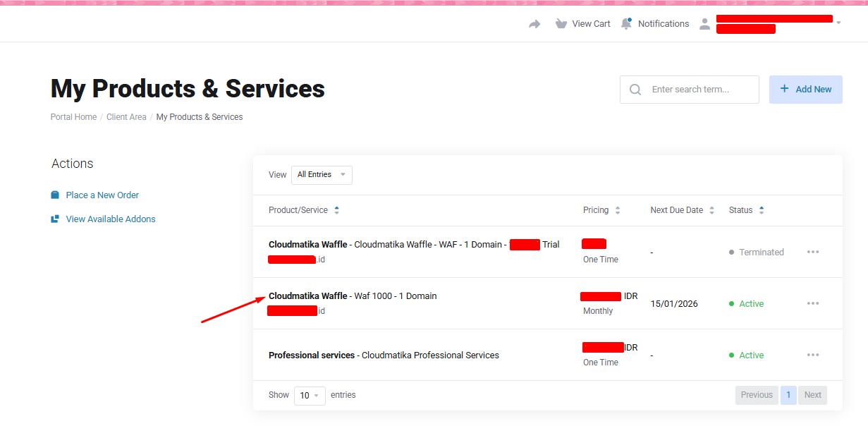Viewport: 868px width, 438px height.
Task: Open Cloudmatika Waffle Trial product row
Action: 548,252
